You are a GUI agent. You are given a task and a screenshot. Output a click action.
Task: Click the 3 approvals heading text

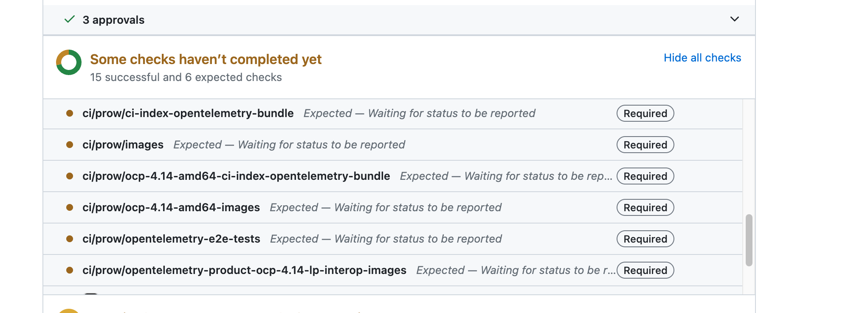(x=114, y=20)
